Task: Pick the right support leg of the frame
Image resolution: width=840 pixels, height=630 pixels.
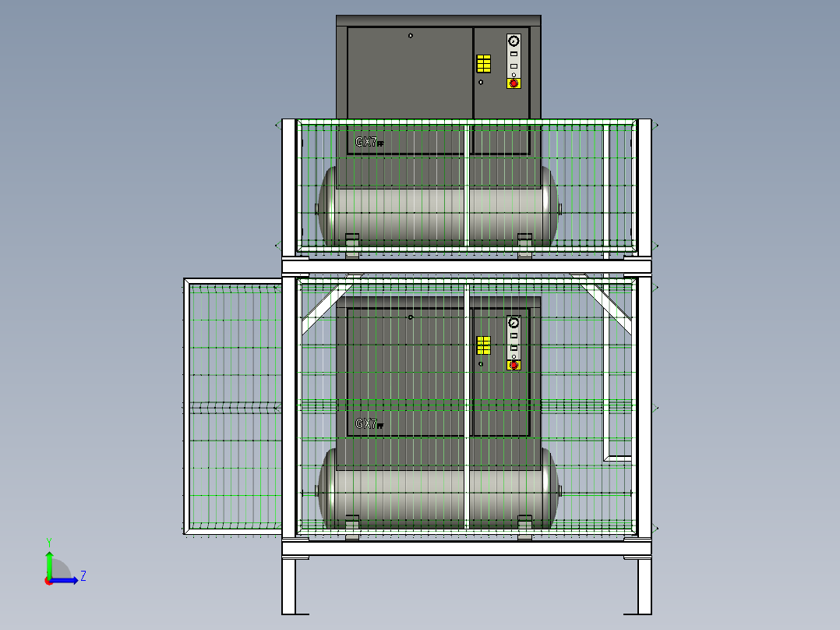Action: pyautogui.click(x=644, y=586)
